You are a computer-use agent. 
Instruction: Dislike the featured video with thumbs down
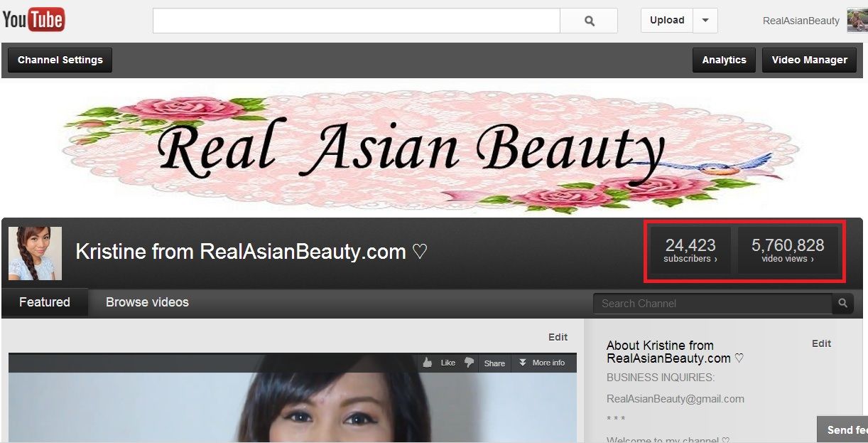pyautogui.click(x=469, y=363)
